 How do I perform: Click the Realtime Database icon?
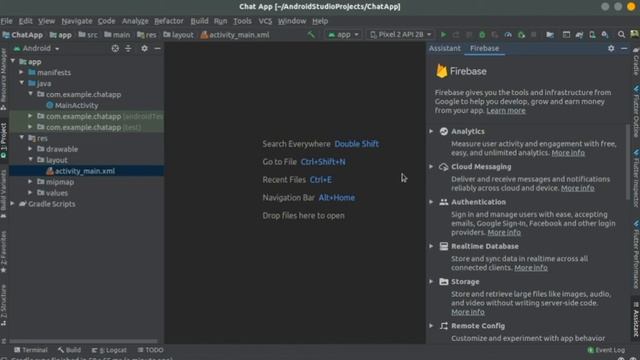point(444,246)
